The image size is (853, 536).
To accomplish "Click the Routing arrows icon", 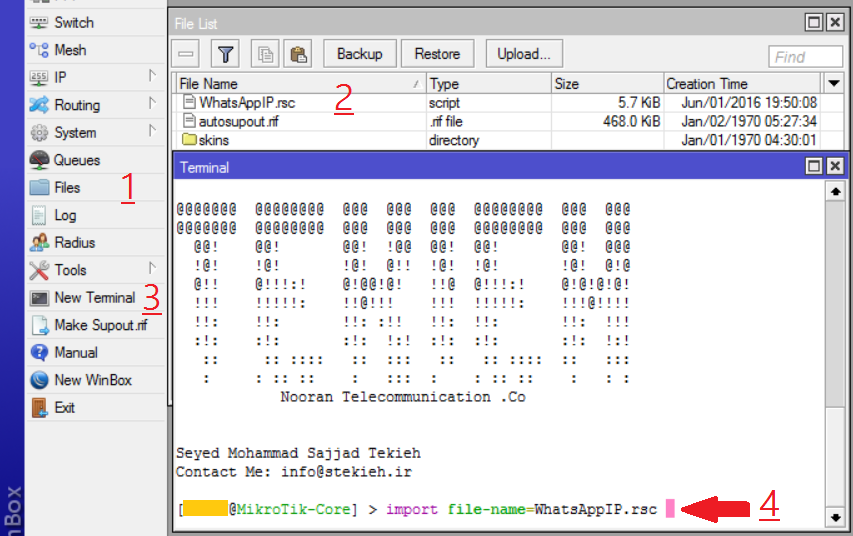I will tap(39, 105).
